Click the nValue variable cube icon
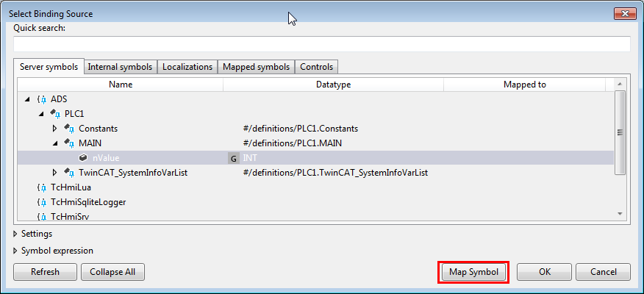The width and height of the screenshot is (644, 294). coord(83,158)
